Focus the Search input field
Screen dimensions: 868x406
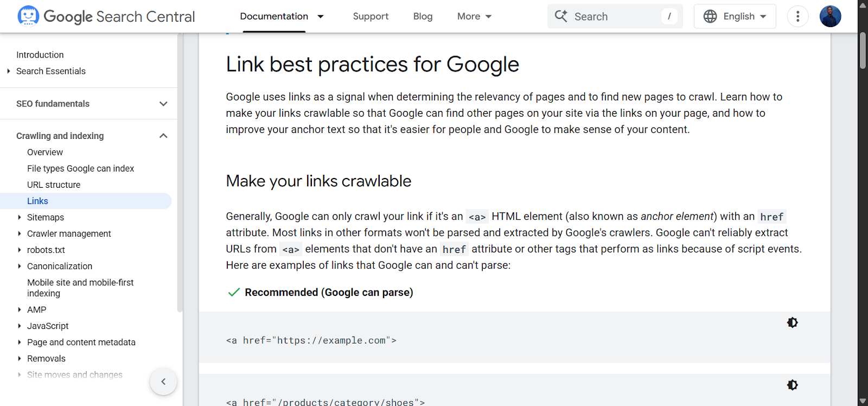point(615,16)
